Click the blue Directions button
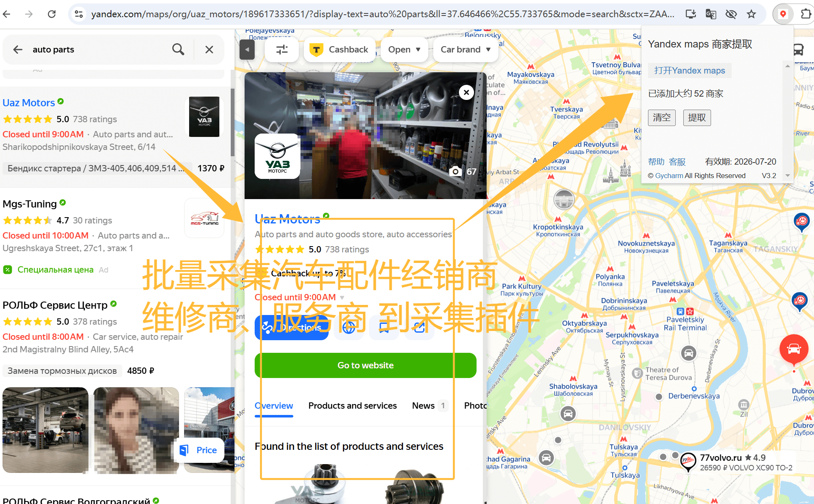 [292, 328]
